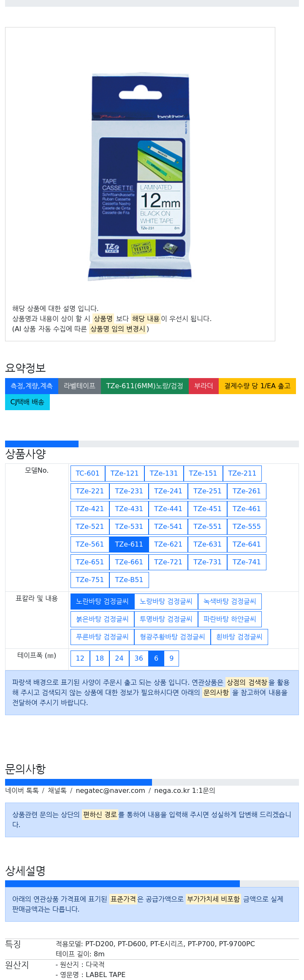
Task: Select model TZe-555
Action: [247, 527]
